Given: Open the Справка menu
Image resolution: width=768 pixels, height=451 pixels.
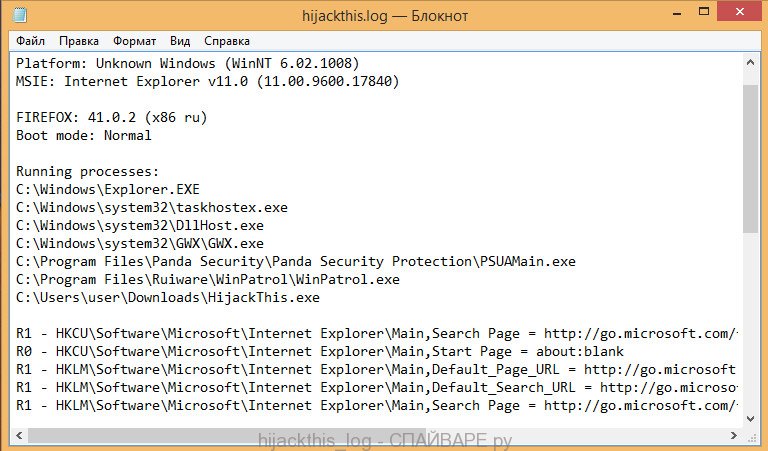Looking at the screenshot, I should click(x=227, y=41).
